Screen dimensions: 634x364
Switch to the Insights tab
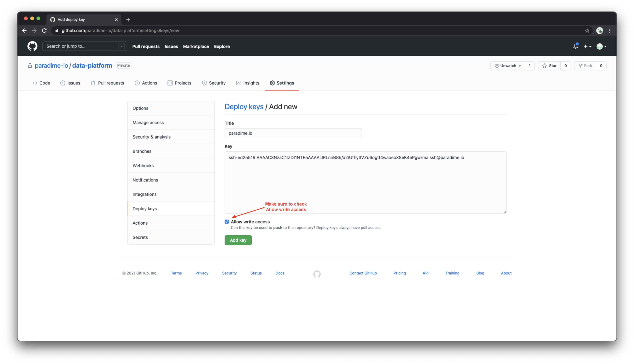[x=247, y=83]
